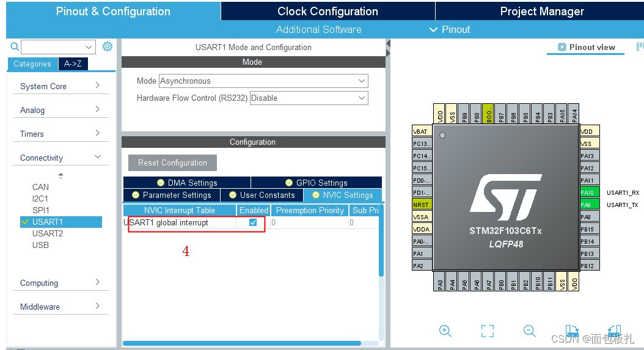Select the NRST pin
This screenshot has width=644, height=350.
pos(422,205)
